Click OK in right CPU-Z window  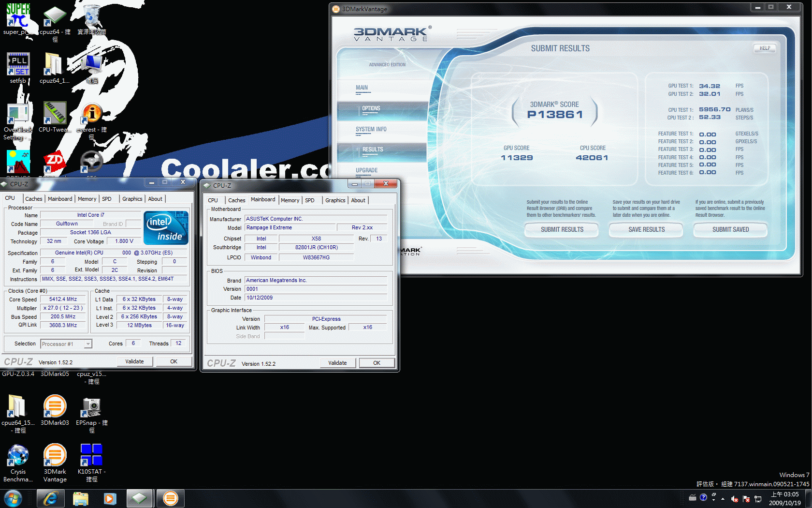[x=377, y=363]
